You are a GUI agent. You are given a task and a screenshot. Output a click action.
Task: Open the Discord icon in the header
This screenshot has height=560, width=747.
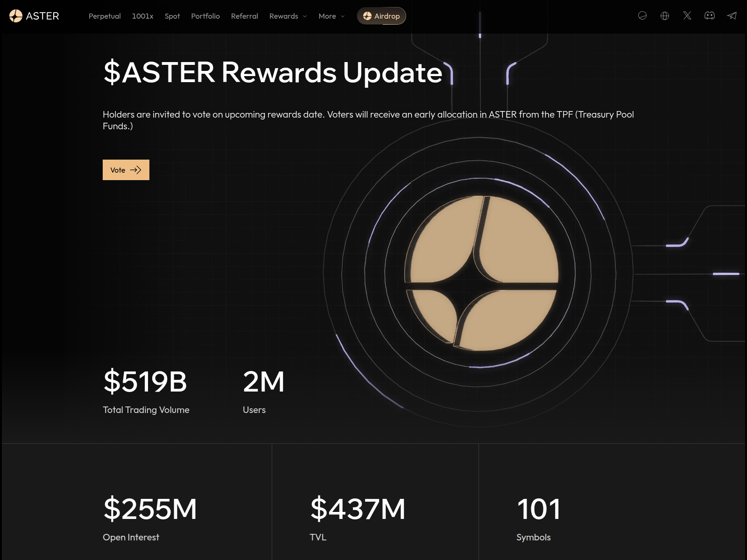pyautogui.click(x=710, y=15)
